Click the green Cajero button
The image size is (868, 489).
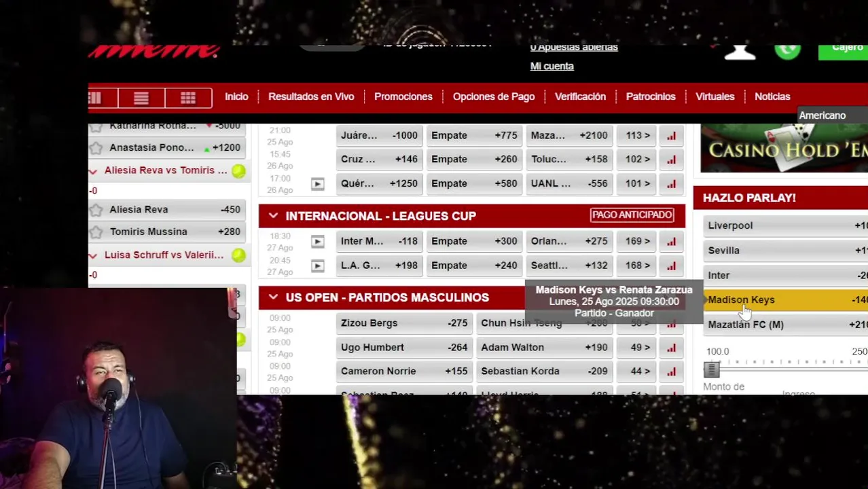[843, 51]
